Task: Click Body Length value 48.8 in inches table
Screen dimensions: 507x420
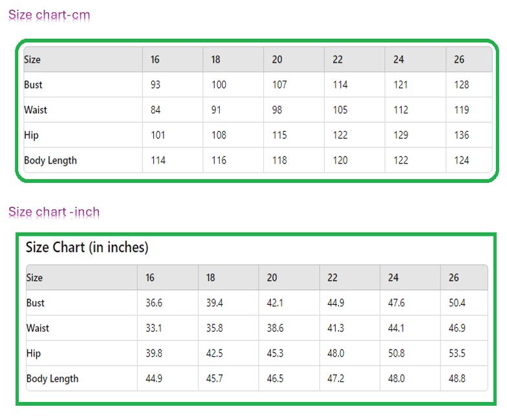Action: tap(457, 379)
